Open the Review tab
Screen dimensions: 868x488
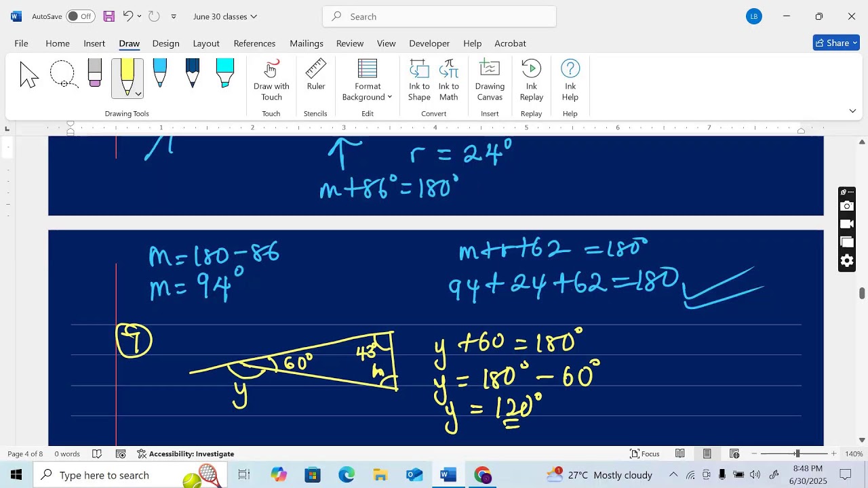(350, 43)
